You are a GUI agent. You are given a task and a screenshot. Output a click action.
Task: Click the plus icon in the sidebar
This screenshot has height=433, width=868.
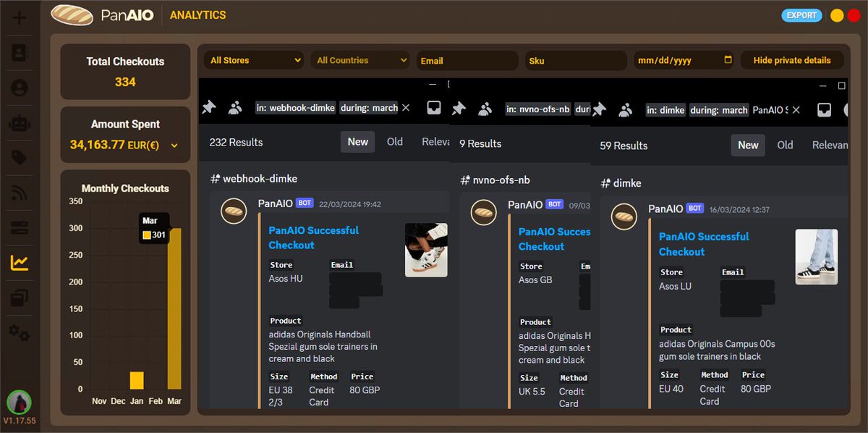20,17
